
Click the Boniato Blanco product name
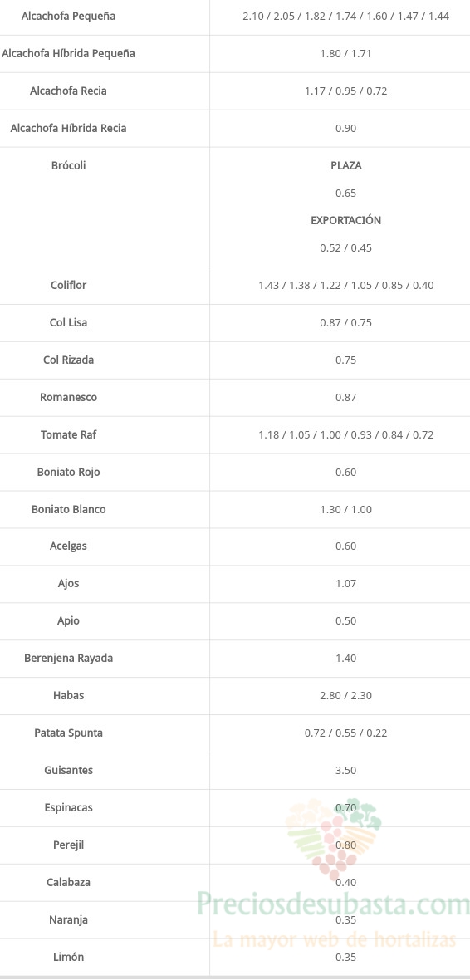click(x=69, y=509)
